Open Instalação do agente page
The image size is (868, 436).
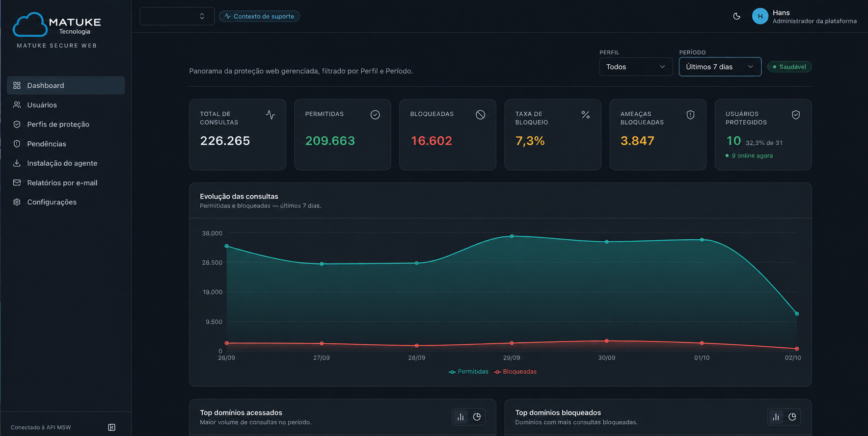click(x=66, y=163)
